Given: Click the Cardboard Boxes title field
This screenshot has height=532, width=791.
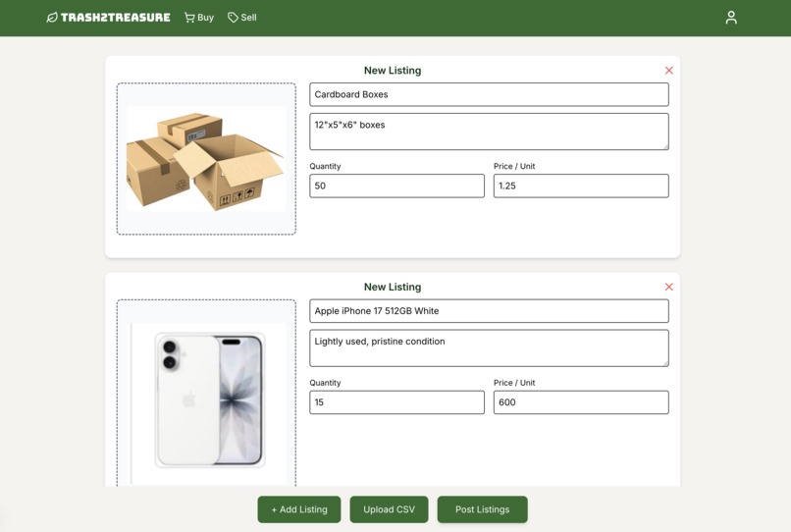Looking at the screenshot, I should click(x=489, y=94).
